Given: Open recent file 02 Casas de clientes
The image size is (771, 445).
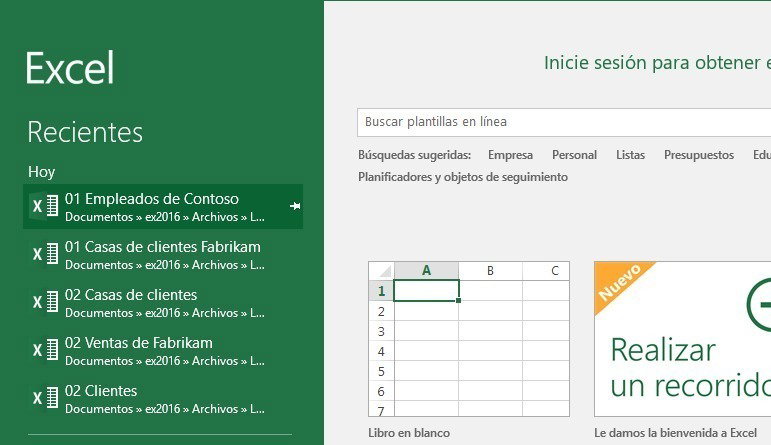Looking at the screenshot, I should tap(163, 302).
